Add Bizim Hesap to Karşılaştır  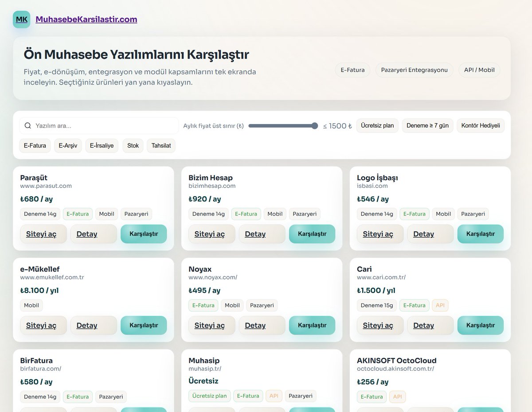coord(312,234)
